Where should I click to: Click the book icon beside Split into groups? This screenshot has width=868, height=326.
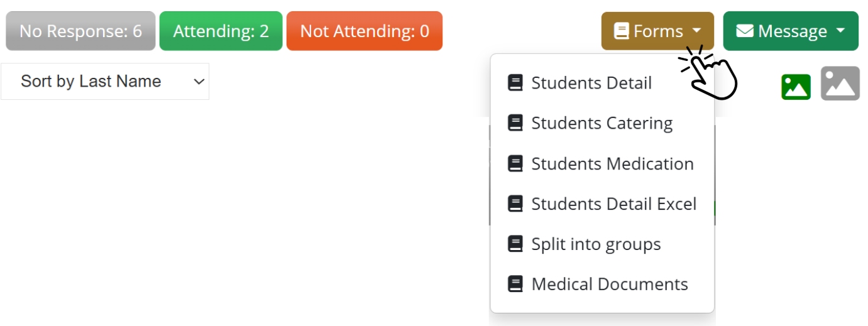click(515, 244)
